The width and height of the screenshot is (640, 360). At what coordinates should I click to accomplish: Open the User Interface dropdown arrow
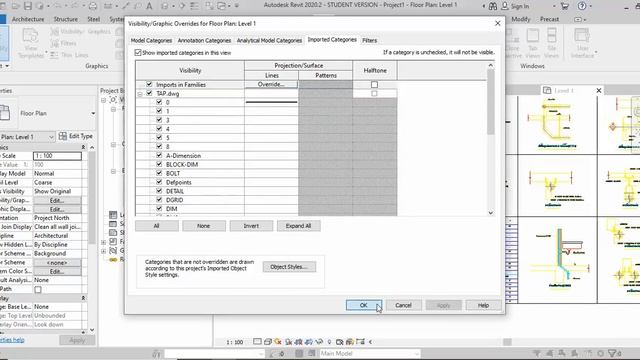pos(596,52)
